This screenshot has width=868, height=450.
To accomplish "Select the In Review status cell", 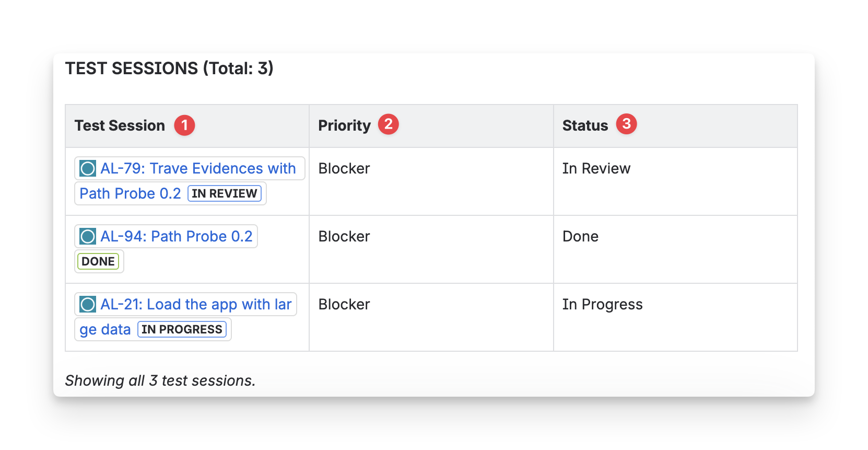I will [x=596, y=168].
